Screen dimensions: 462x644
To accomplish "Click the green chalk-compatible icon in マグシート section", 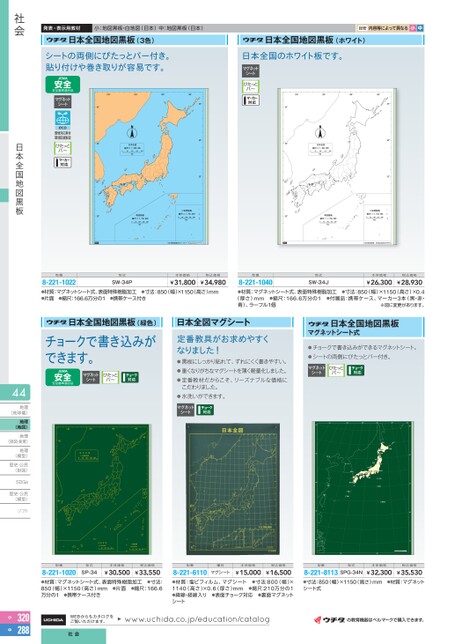I will click(x=205, y=409).
